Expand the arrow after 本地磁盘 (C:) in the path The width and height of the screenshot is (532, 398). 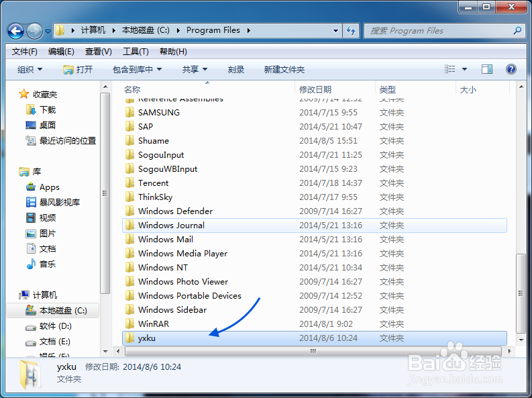[x=178, y=30]
